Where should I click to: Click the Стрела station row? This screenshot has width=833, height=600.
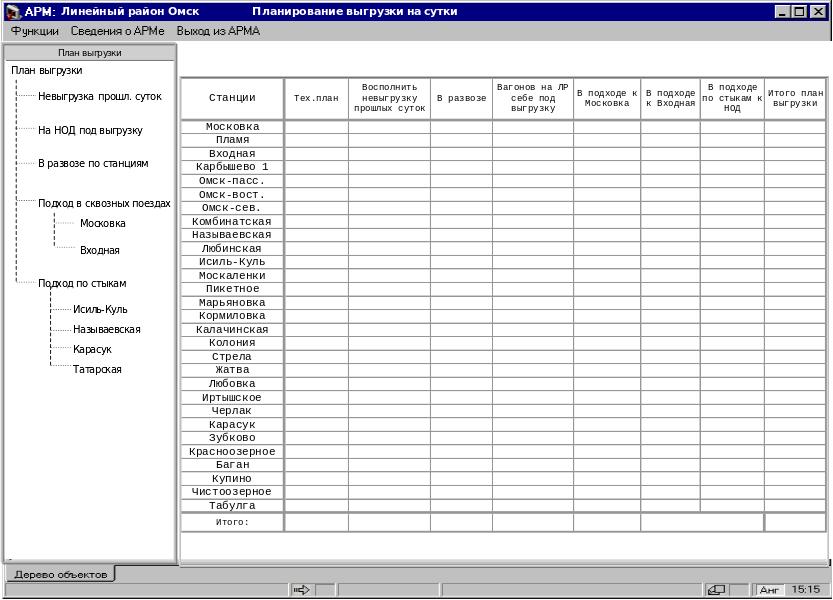232,357
